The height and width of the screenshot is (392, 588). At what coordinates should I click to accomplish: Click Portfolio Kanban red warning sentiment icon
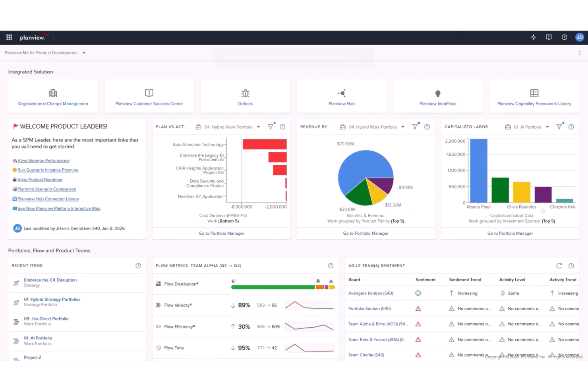pos(418,309)
